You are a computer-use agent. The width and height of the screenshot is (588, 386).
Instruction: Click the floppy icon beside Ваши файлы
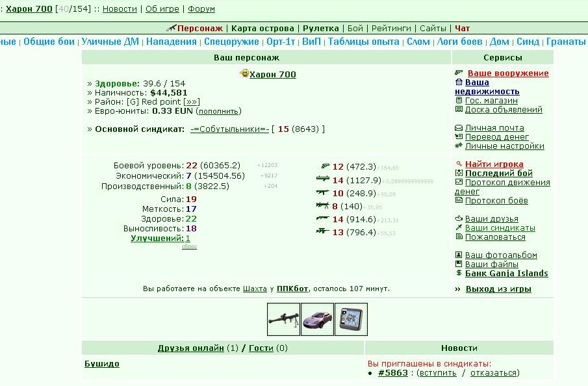point(459,264)
